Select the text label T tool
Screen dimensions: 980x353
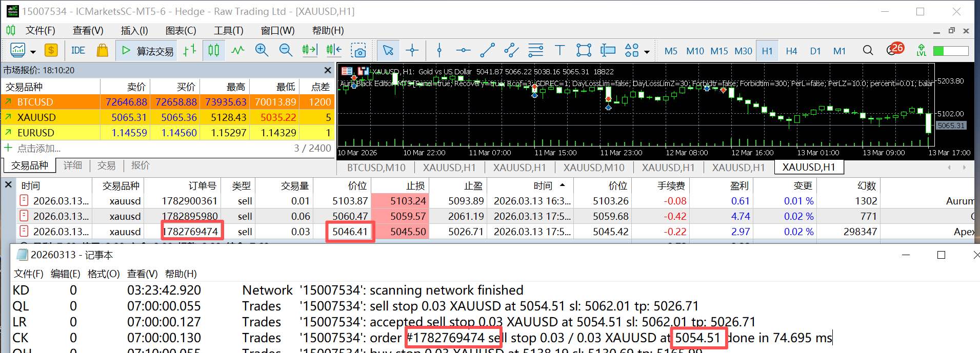559,50
